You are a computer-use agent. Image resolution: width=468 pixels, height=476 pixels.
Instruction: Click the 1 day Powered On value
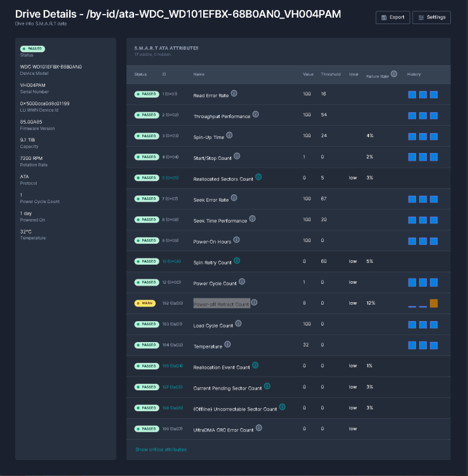tap(26, 213)
